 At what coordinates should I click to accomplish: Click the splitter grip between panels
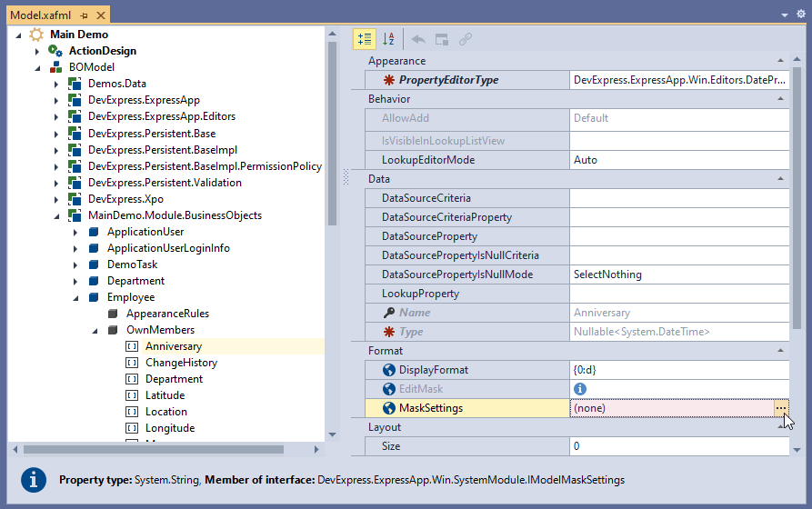tap(346, 176)
